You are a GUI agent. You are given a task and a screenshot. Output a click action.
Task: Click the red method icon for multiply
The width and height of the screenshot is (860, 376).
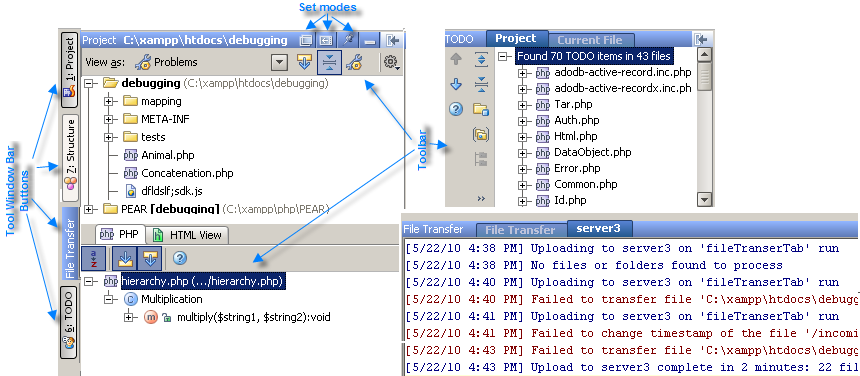pos(150,317)
